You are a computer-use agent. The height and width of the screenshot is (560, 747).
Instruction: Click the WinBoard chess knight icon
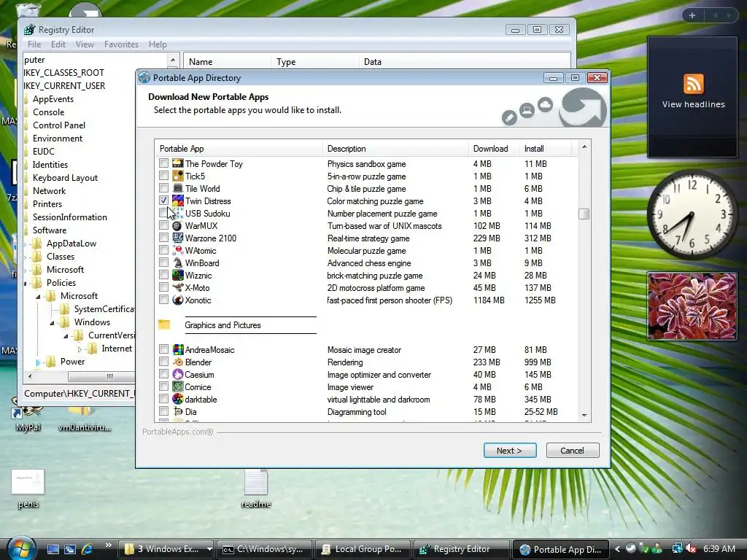[x=178, y=262]
